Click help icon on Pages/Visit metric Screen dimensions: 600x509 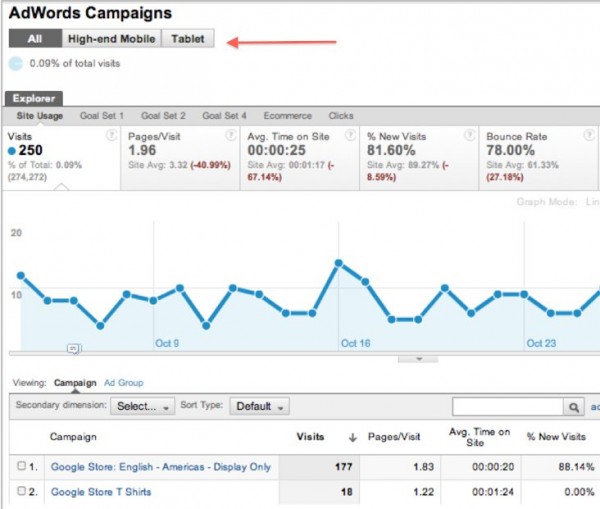click(x=231, y=135)
